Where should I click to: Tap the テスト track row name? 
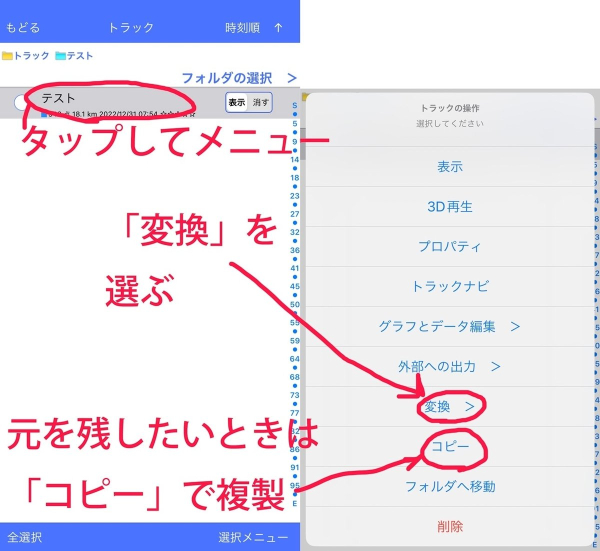(58, 98)
